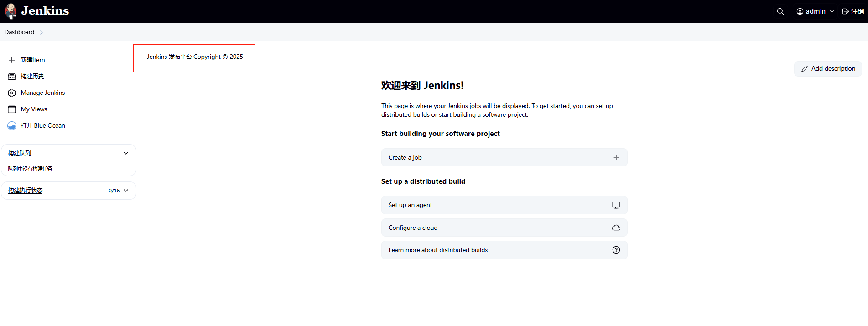Open the 新建Item menu entry
The height and width of the screenshot is (326, 868).
tap(33, 60)
